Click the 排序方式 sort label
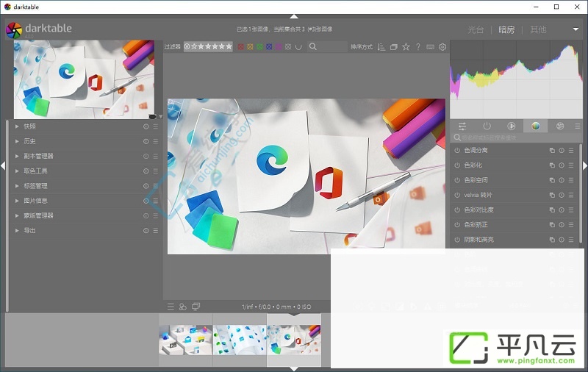Image resolution: width=588 pixels, height=372 pixels. pos(362,47)
